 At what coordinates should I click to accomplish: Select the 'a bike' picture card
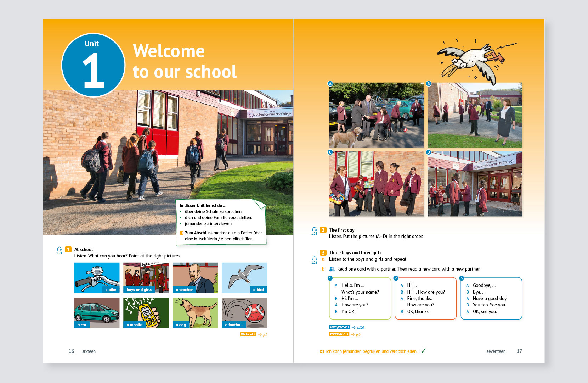[97, 278]
